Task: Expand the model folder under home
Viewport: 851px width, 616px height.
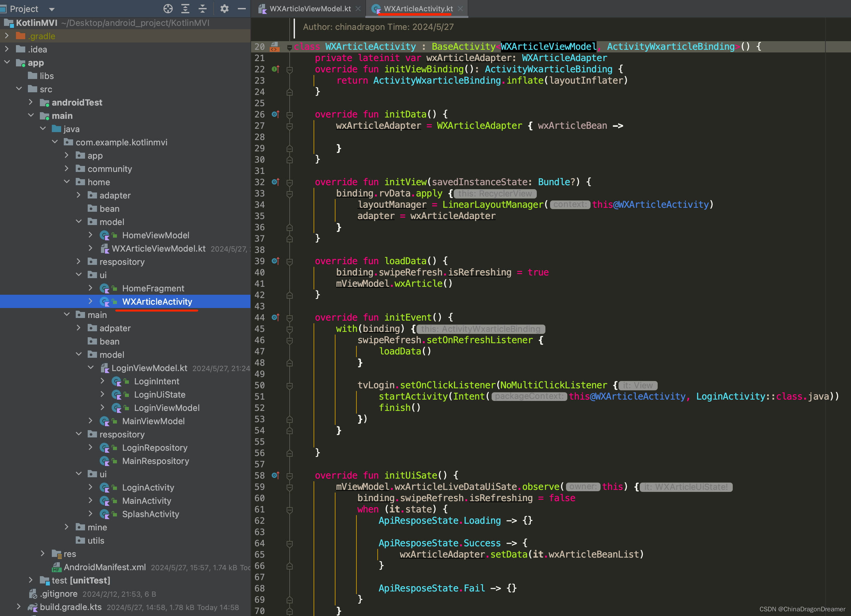Action: [79, 222]
